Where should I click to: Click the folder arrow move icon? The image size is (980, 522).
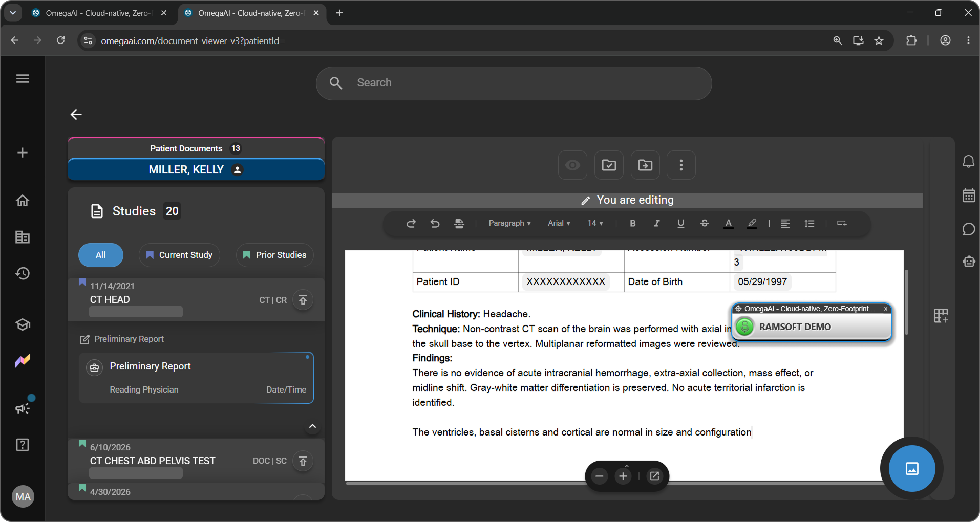(645, 165)
